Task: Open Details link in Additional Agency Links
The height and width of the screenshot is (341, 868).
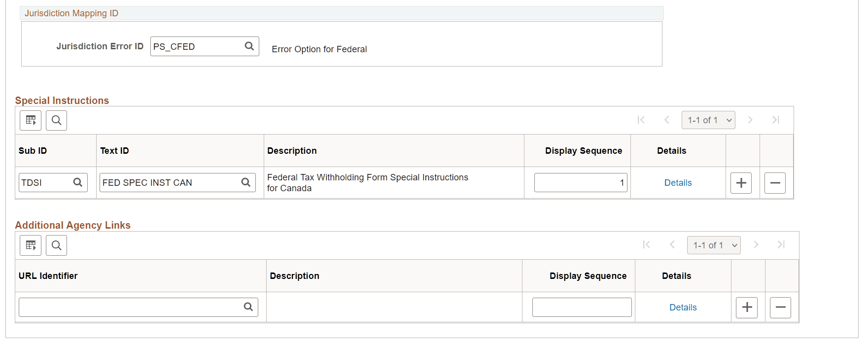Action: [x=683, y=307]
